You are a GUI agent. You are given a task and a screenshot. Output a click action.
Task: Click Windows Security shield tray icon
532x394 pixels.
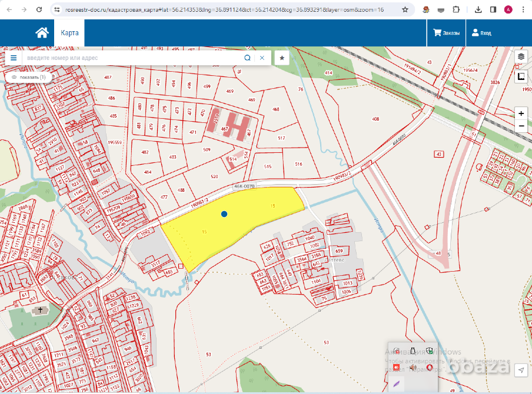coord(430,351)
